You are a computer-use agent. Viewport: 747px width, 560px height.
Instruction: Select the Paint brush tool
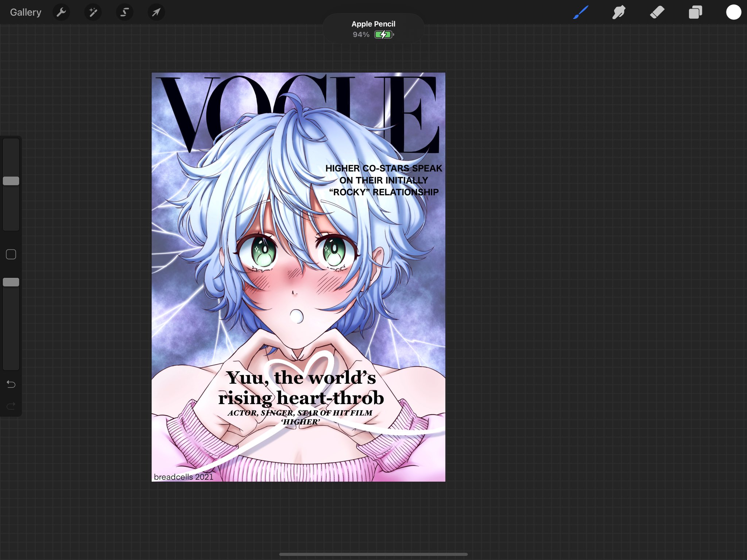click(581, 12)
